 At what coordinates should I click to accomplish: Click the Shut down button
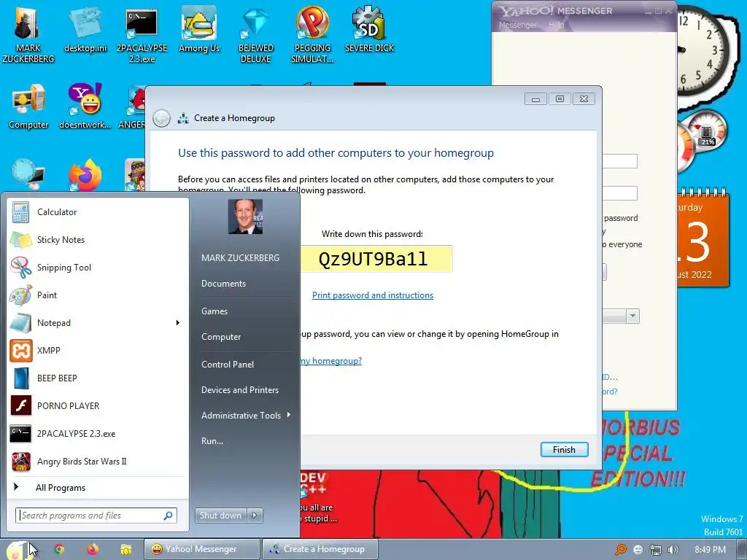pos(220,516)
